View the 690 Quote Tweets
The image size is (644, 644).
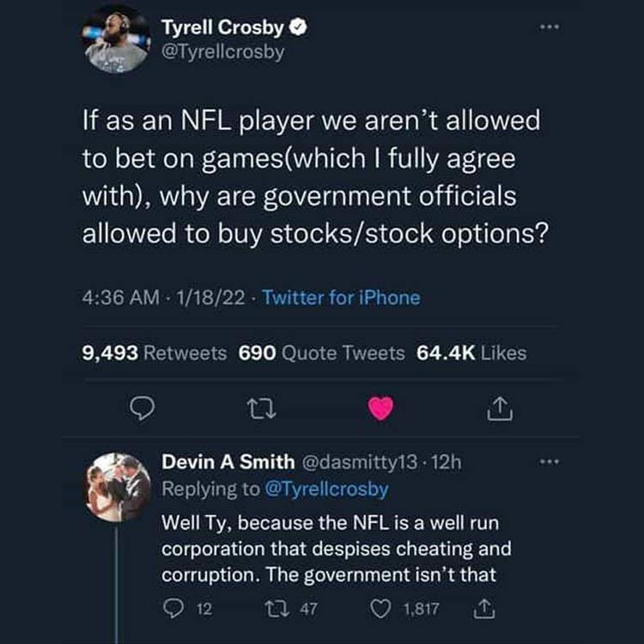coord(321,353)
